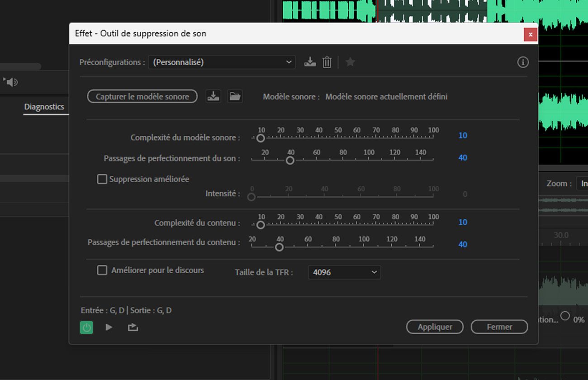Screen dimensions: 588x380
Task: Click the Fermer button
Action: (x=499, y=327)
